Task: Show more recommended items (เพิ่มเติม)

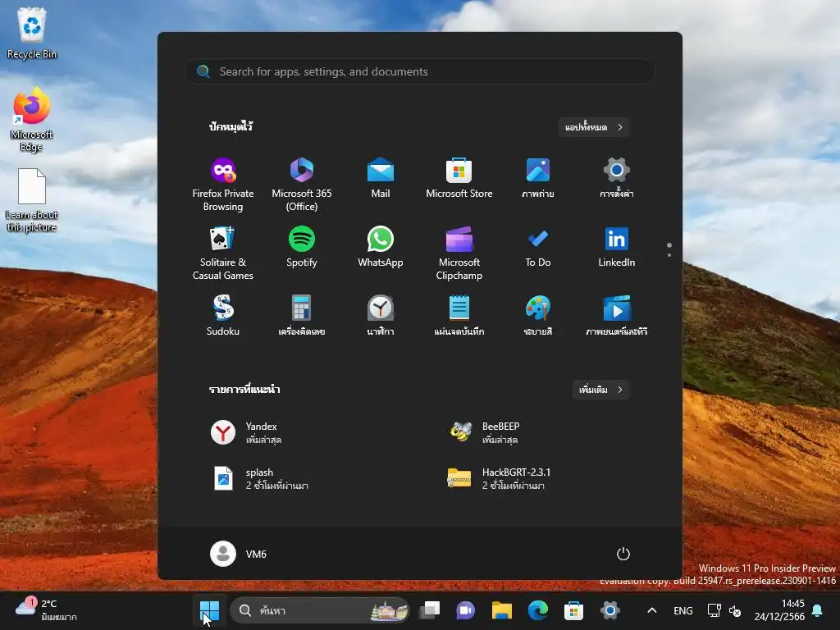Action: (x=600, y=390)
